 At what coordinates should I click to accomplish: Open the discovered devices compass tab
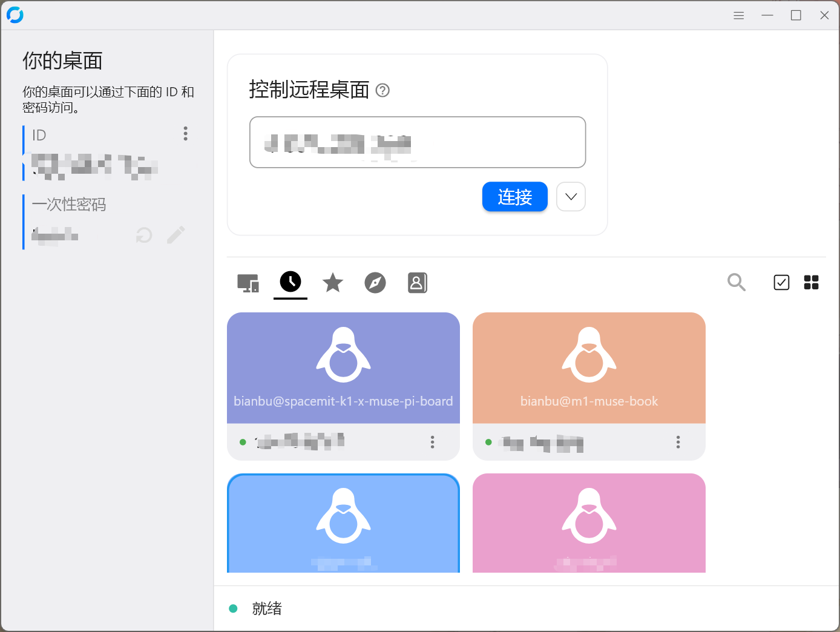(x=375, y=282)
